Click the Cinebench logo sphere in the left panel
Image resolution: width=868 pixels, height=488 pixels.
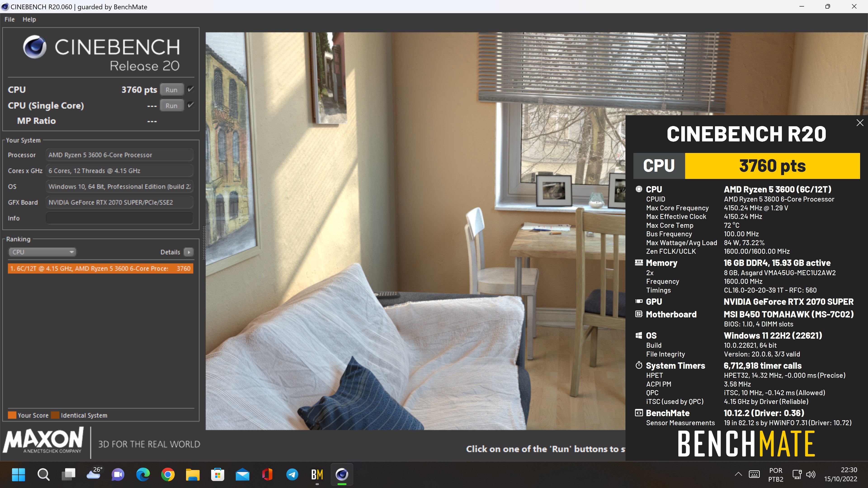(35, 47)
